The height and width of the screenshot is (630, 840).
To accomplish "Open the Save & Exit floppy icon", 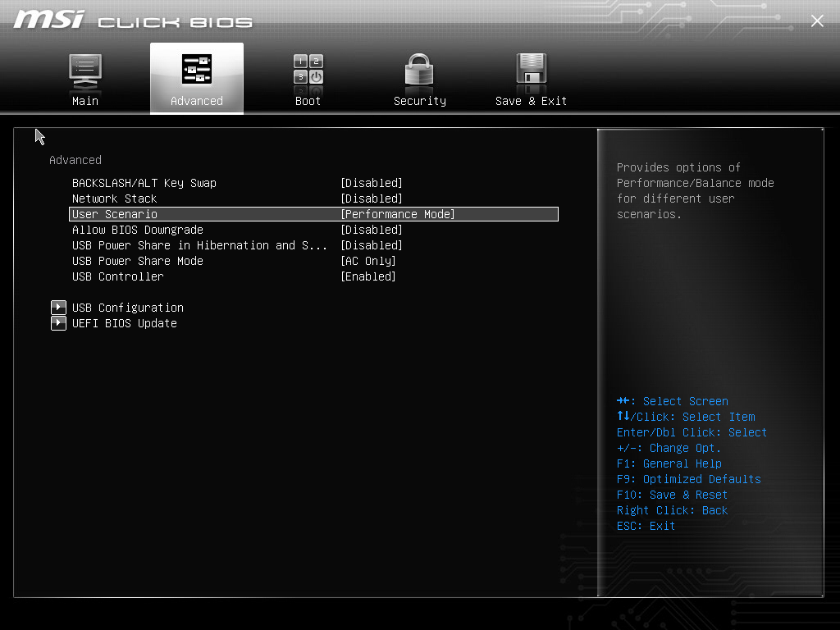I will coord(531,69).
